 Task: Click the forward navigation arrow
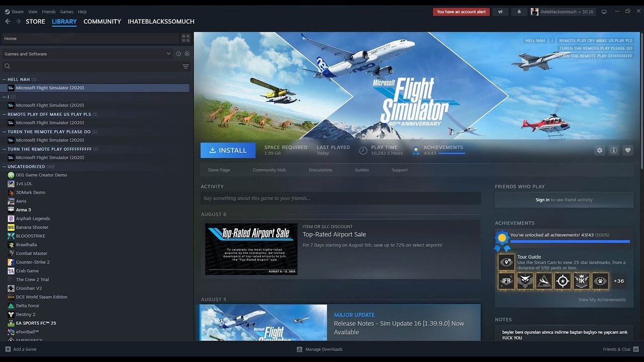(18, 22)
